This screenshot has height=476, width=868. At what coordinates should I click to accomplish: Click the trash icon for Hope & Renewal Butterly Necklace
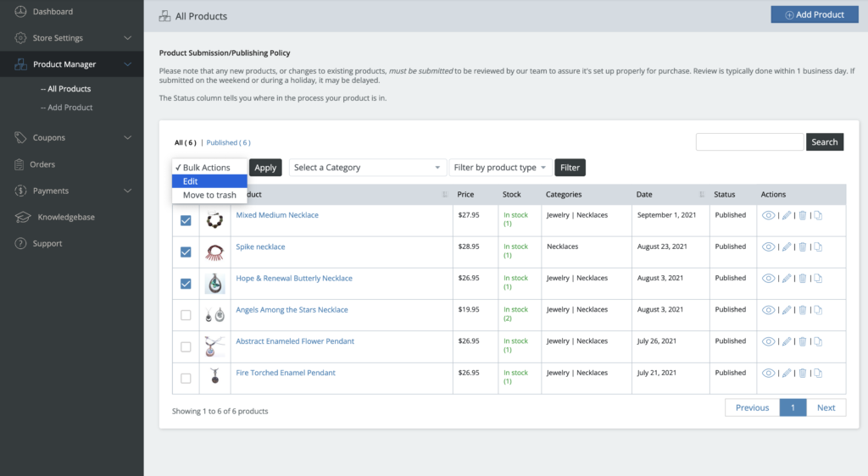(803, 279)
